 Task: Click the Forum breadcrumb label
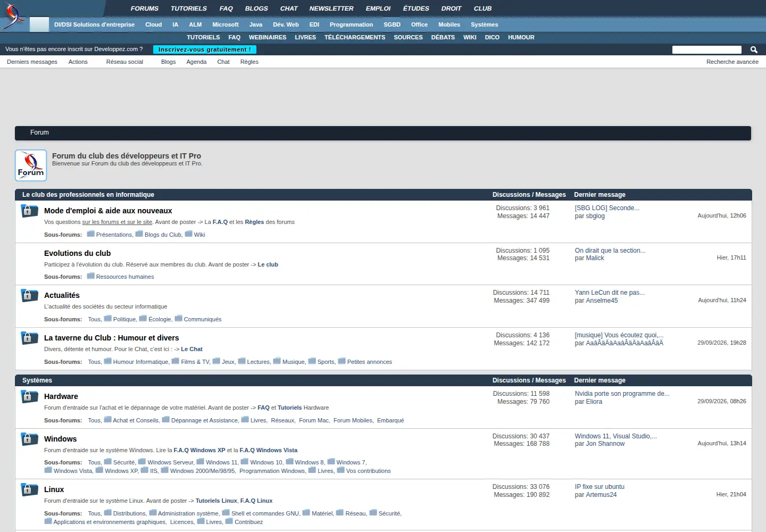39,132
